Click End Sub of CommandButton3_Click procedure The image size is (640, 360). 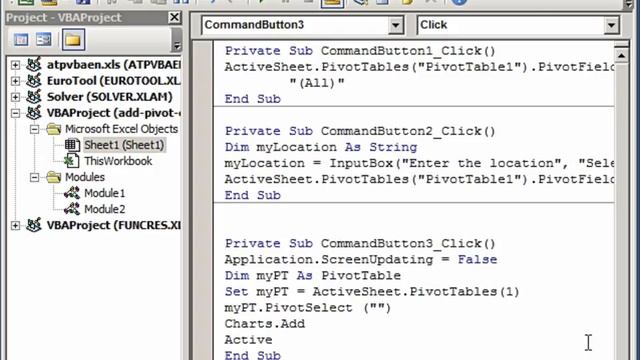[253, 355]
